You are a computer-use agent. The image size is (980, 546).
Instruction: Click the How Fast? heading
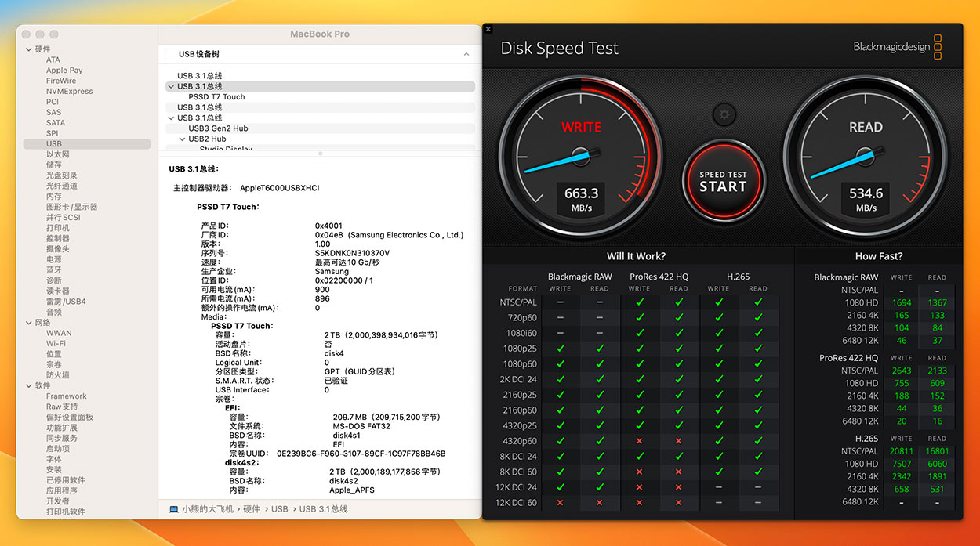coord(878,256)
